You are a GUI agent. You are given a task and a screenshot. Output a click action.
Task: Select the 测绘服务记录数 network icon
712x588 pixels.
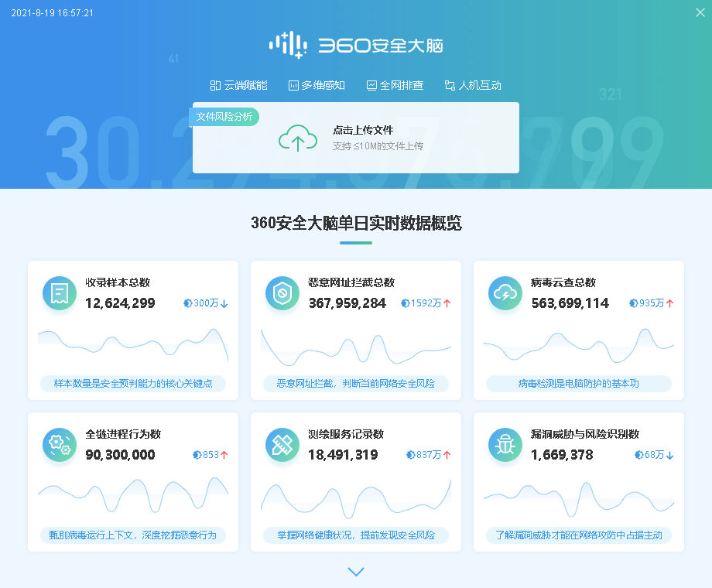point(282,445)
